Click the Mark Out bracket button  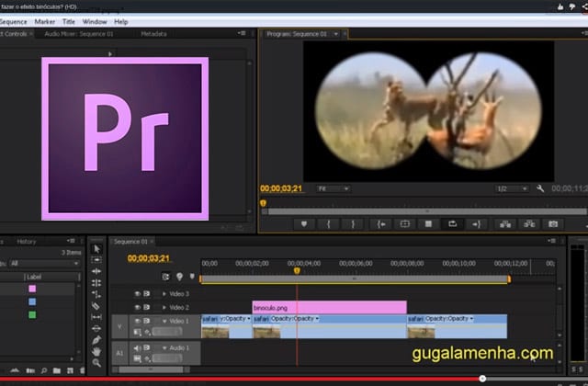[353, 224]
